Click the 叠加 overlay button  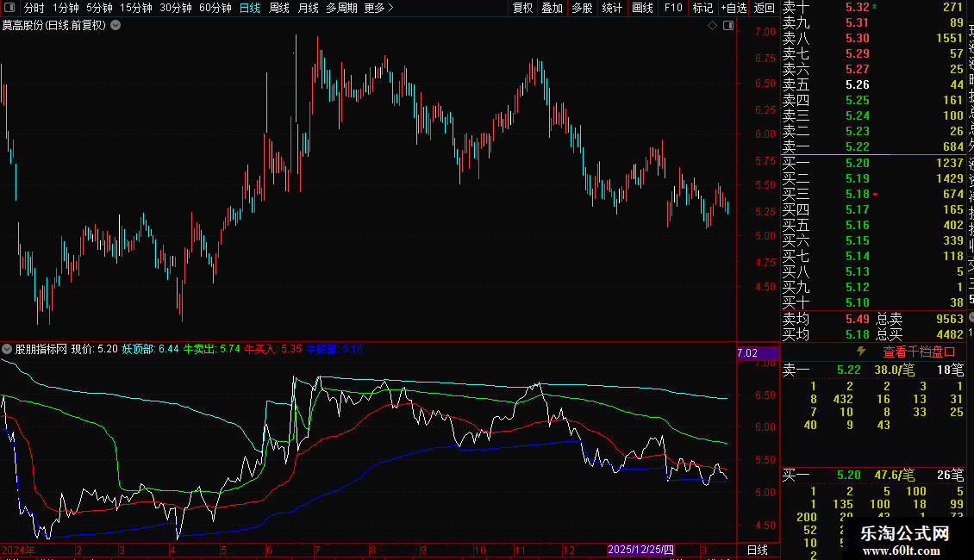coord(553,8)
